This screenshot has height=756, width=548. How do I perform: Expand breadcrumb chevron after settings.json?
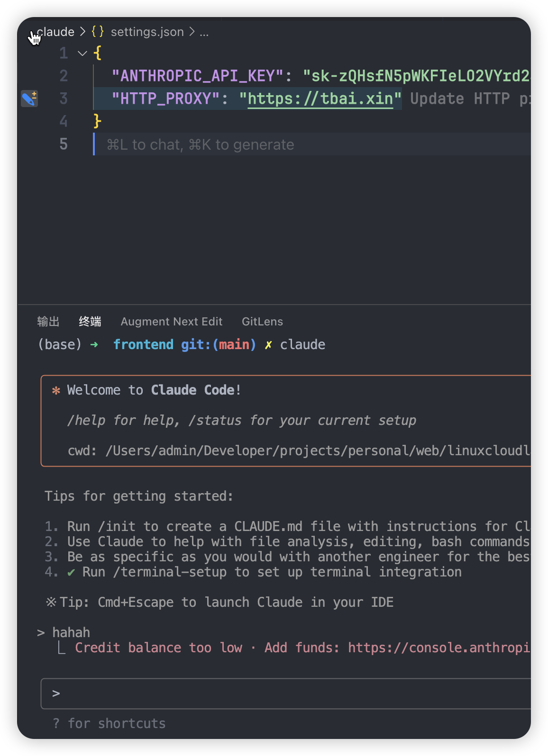pos(192,32)
